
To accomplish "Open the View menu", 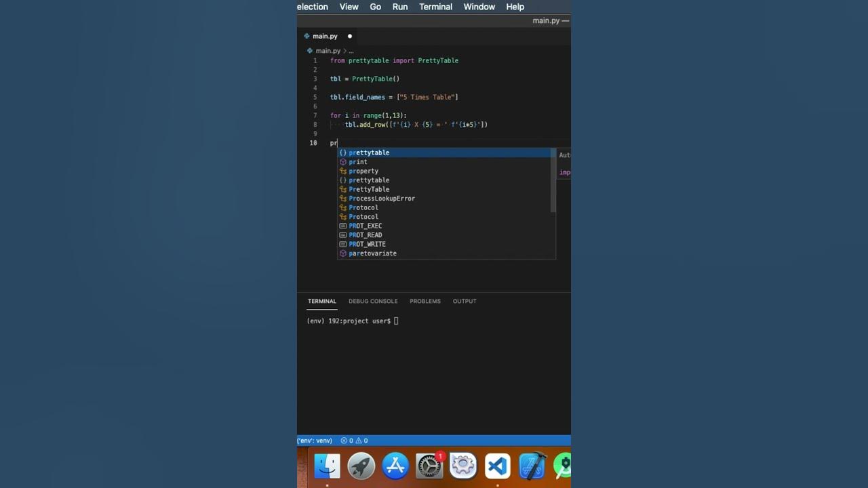I will click(x=349, y=7).
